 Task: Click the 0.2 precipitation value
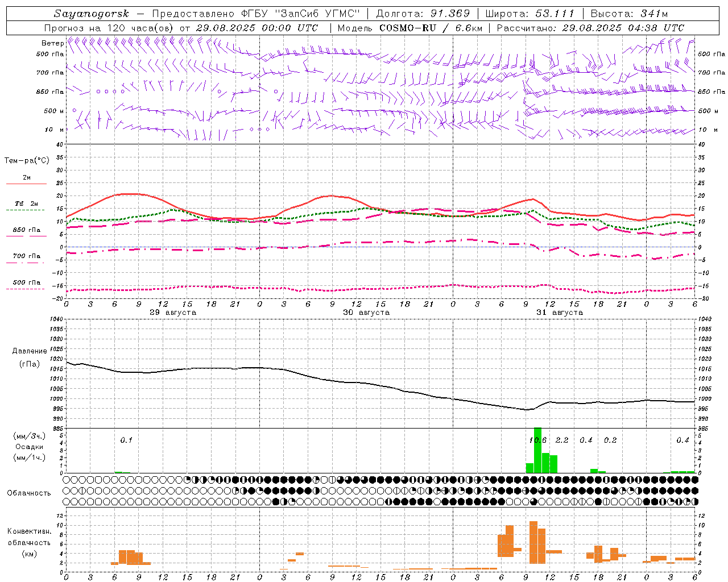[x=610, y=440]
